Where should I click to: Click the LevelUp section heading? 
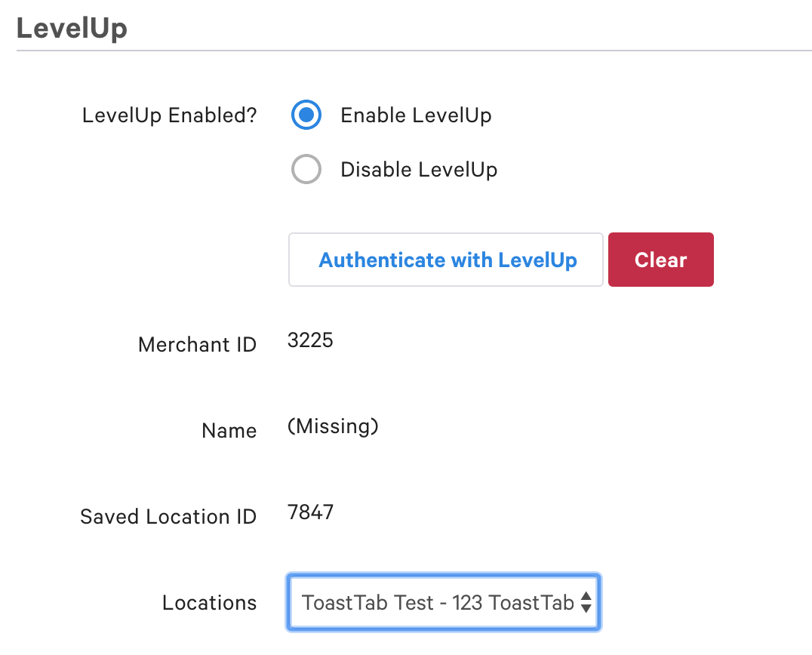click(x=72, y=28)
